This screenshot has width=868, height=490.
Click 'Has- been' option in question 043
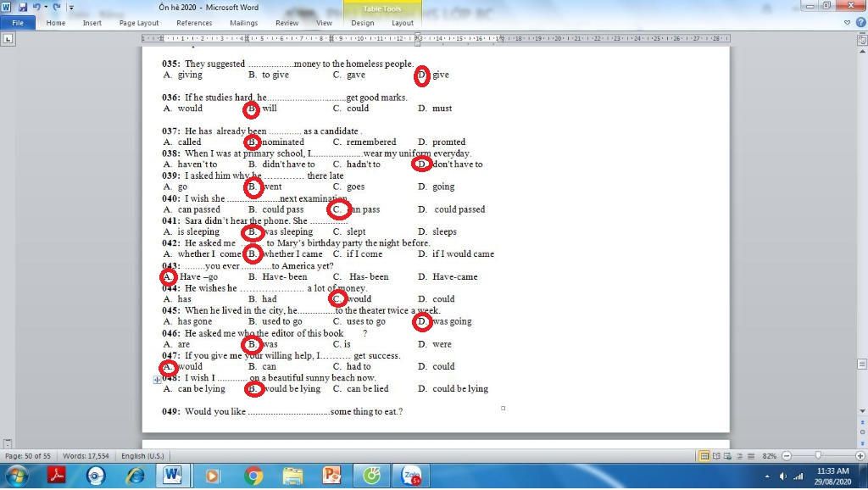point(369,277)
